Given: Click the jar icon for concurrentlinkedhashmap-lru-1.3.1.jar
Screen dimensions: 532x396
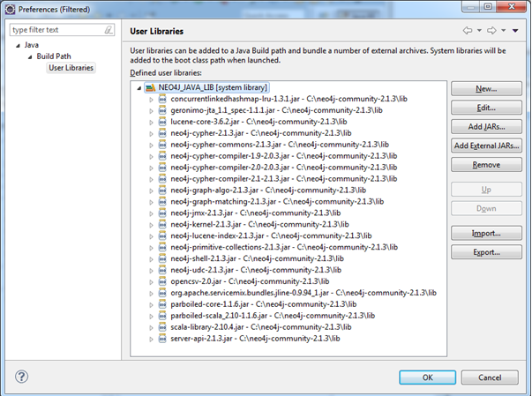Looking at the screenshot, I should click(162, 99).
